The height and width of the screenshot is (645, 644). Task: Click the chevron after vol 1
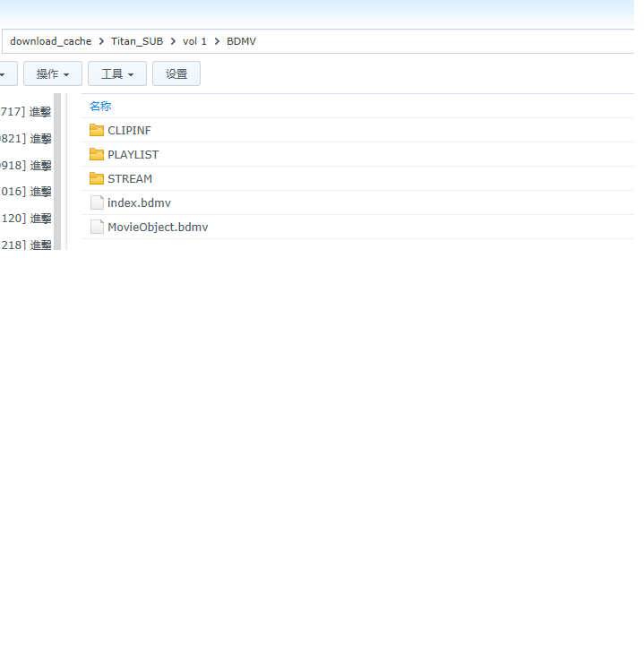217,41
